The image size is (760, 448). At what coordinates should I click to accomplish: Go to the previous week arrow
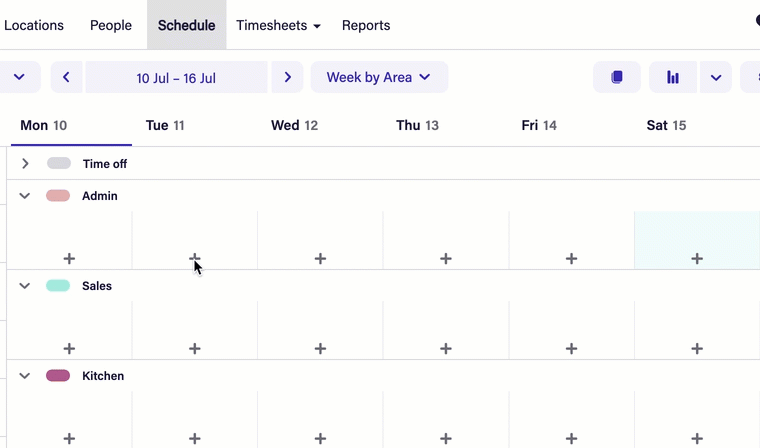pos(66,77)
